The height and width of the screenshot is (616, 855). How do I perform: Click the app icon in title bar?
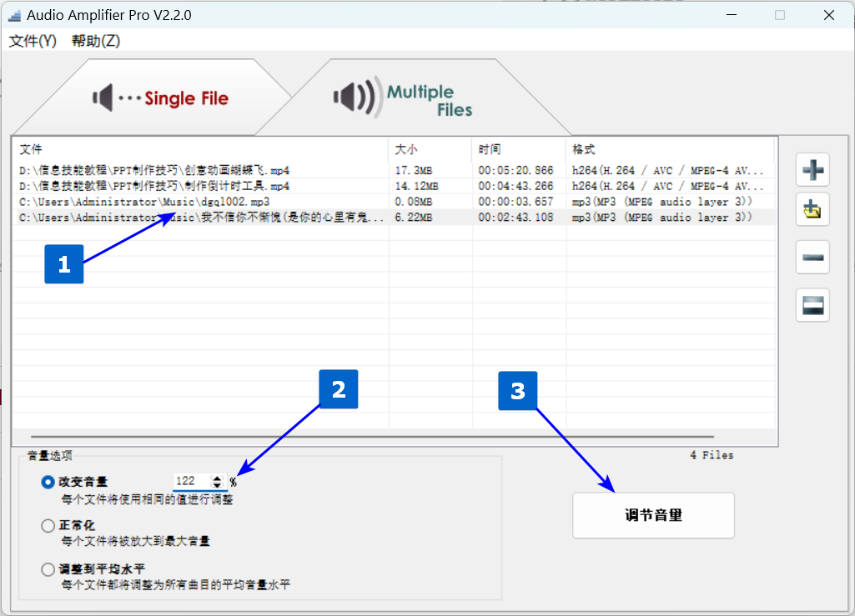point(14,15)
